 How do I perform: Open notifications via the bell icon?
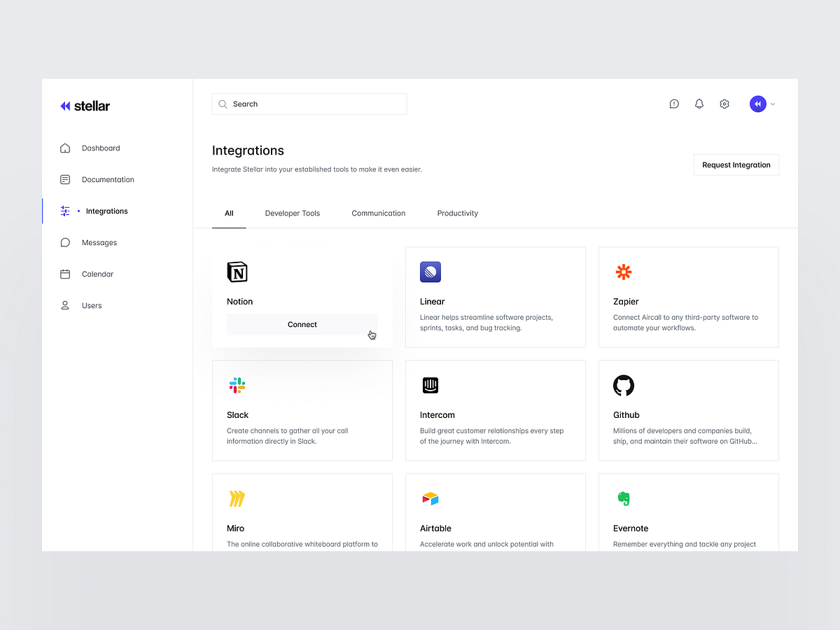coord(699,104)
